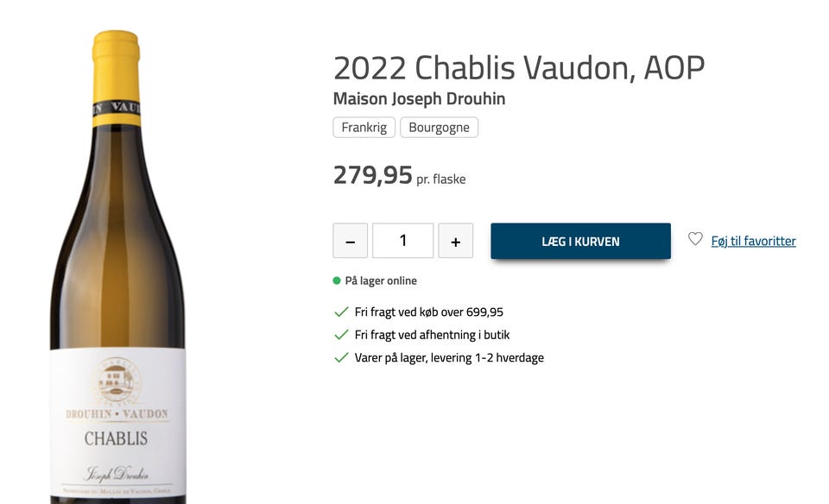Click checkmark beside Fri fragt ved køb

(x=341, y=312)
